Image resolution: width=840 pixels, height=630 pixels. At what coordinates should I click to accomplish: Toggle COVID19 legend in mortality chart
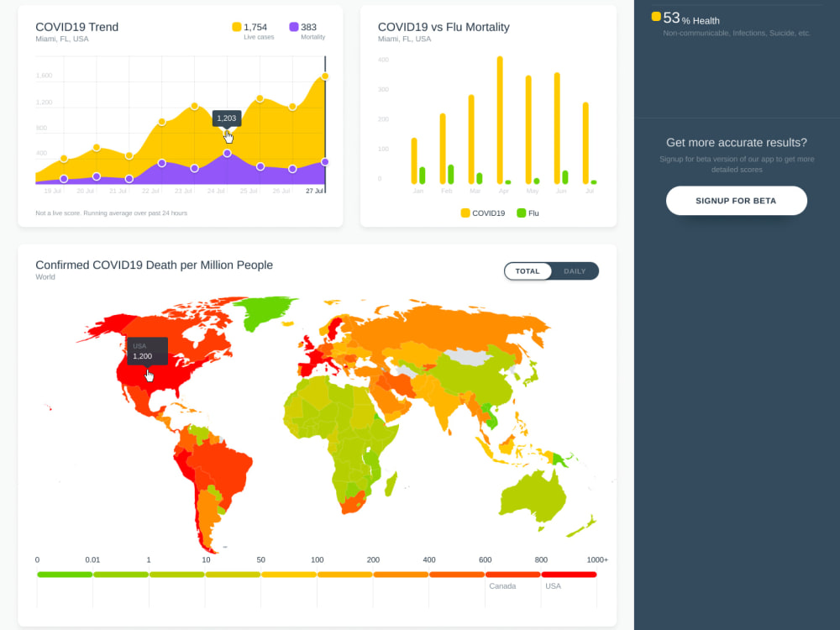point(483,213)
